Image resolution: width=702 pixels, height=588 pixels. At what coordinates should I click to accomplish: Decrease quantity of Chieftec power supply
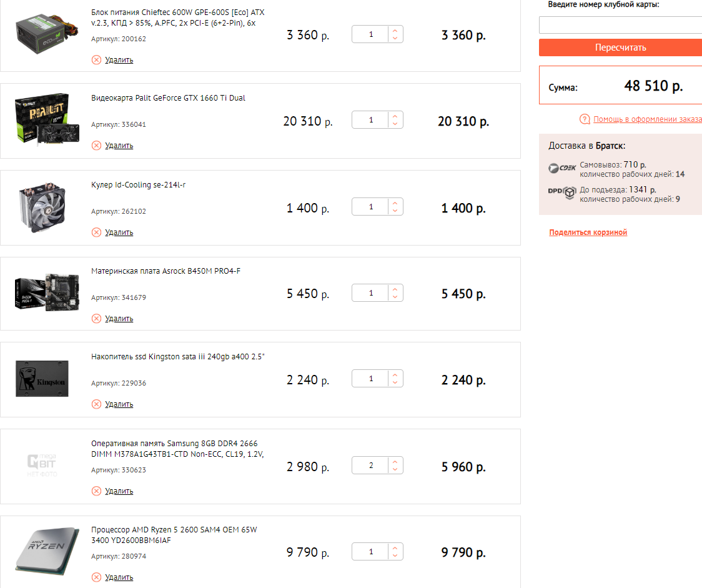395,39
